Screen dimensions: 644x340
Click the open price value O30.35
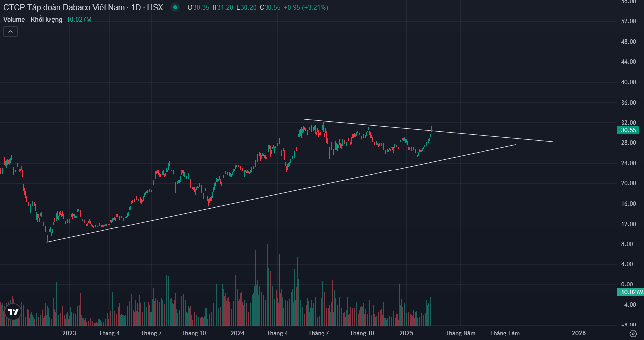tap(199, 7)
